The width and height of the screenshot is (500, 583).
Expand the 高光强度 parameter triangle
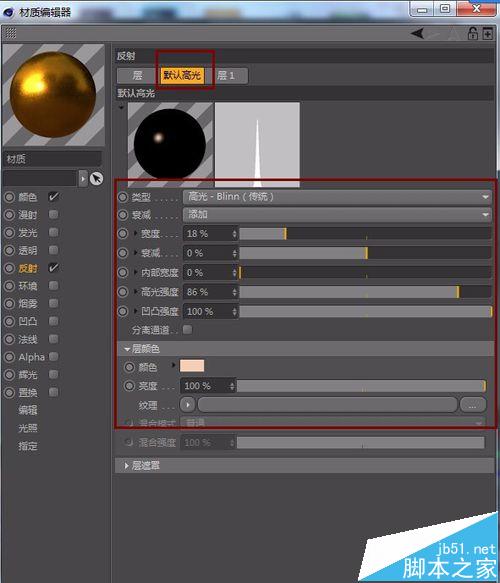135,291
